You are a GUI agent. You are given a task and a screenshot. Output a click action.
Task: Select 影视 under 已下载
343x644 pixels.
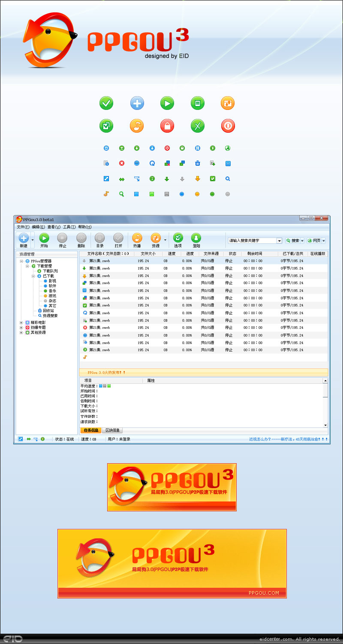(52, 281)
